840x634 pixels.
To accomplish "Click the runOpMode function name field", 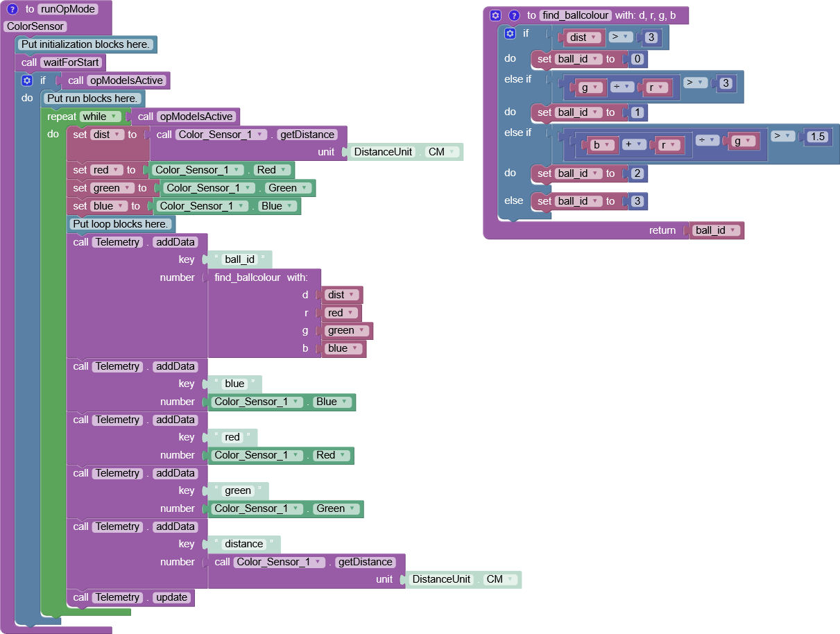I will [67, 10].
